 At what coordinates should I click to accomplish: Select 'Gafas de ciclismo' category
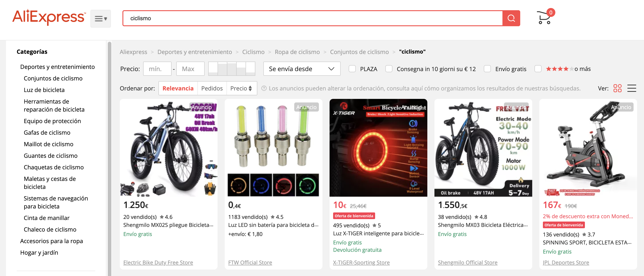coord(47,132)
